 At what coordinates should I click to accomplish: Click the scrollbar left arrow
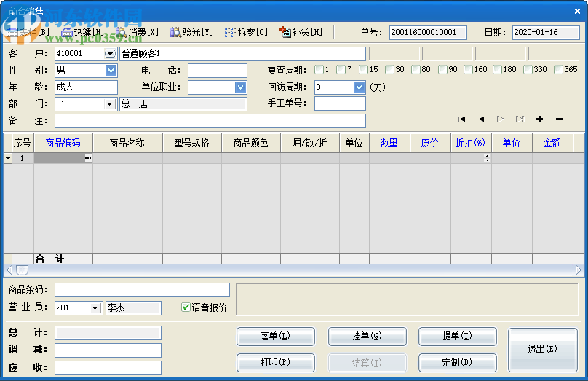[9, 270]
